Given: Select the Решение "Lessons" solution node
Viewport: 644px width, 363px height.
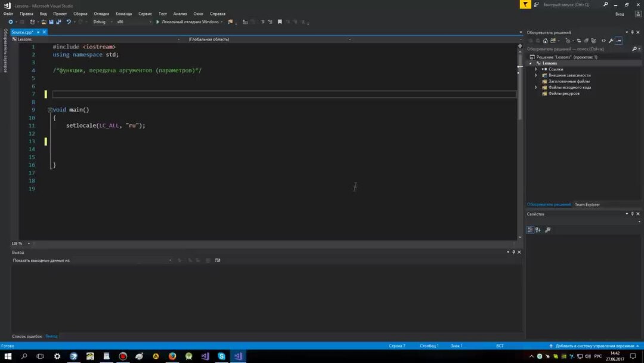Looking at the screenshot, I should (x=567, y=57).
